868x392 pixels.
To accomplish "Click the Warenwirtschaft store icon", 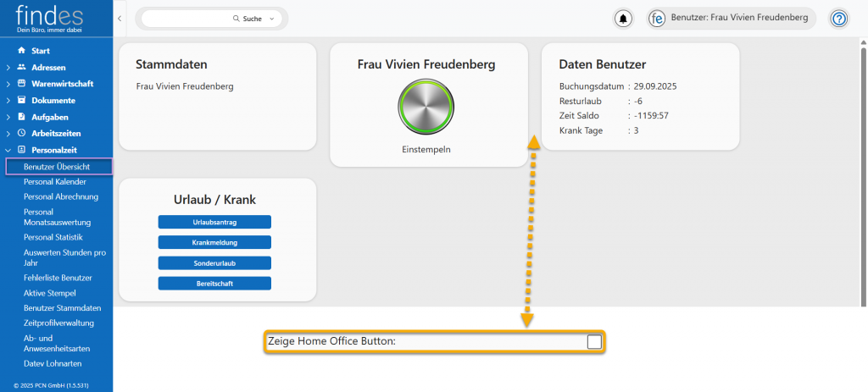I will [22, 84].
